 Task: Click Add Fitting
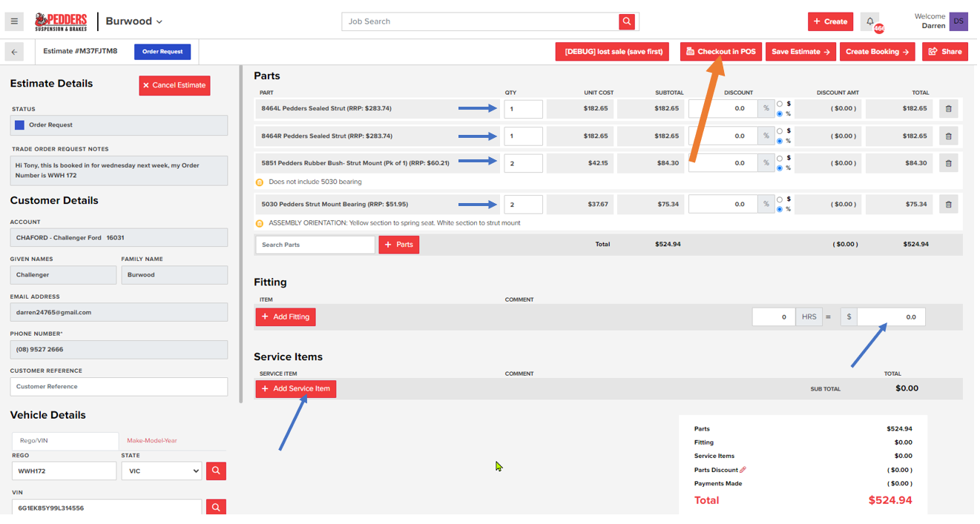point(286,317)
